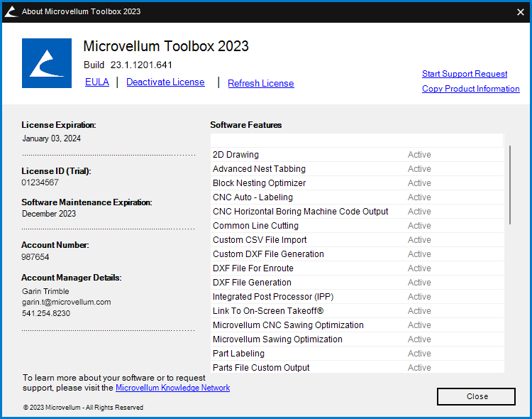Screen dimensions: 532x419
Task: Click the title bar Microvellum app icon
Action: (x=11, y=11)
